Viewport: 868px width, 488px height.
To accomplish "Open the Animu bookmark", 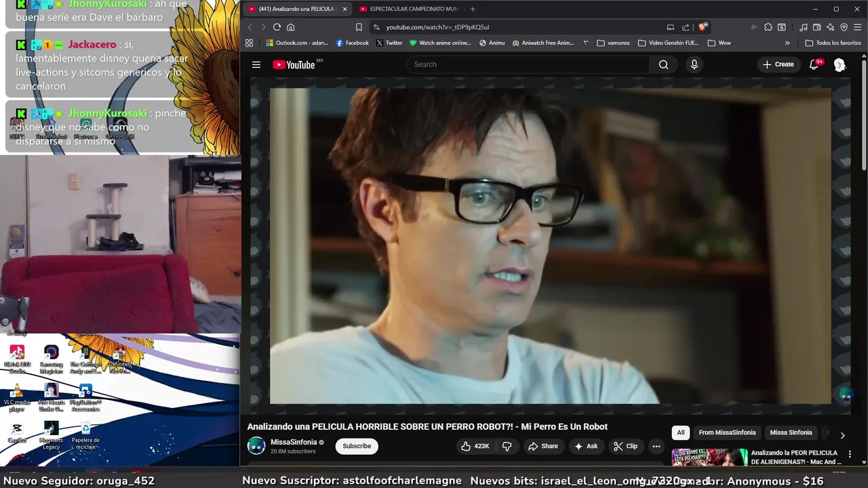I will coord(492,43).
